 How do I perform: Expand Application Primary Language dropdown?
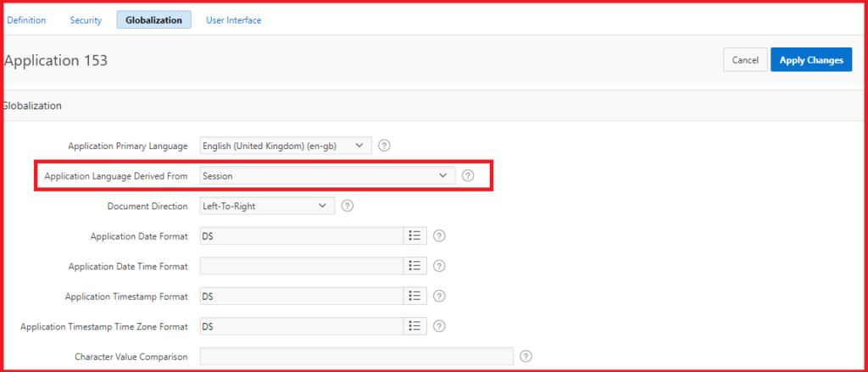[285, 146]
